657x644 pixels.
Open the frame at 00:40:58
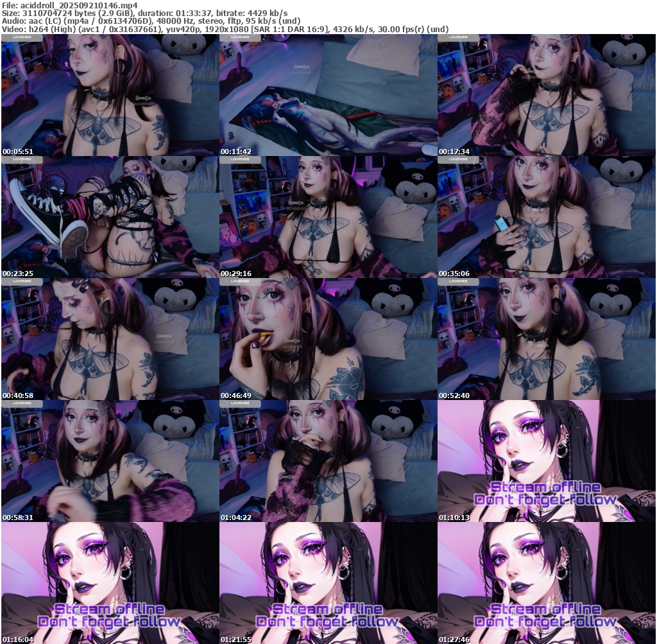pyautogui.click(x=110, y=339)
